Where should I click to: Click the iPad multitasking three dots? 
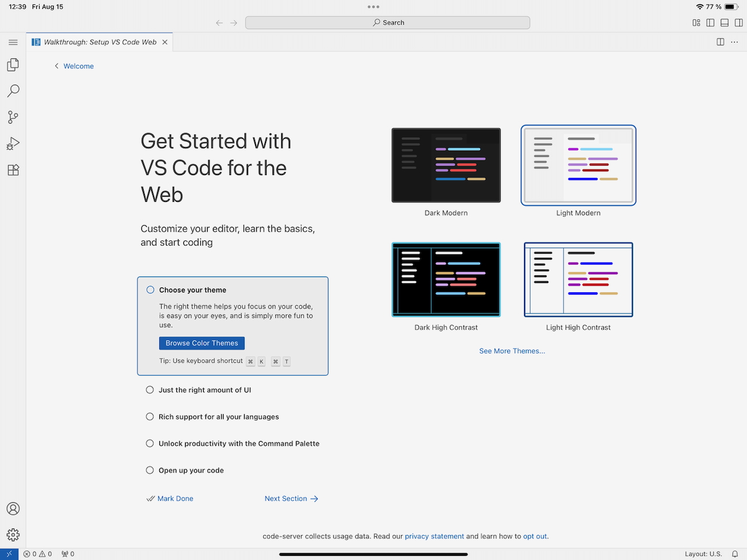point(373,7)
